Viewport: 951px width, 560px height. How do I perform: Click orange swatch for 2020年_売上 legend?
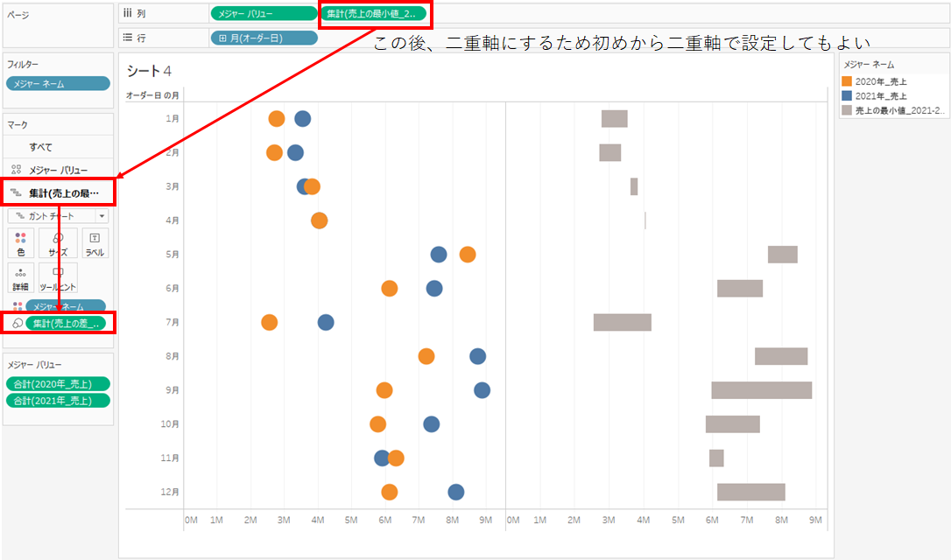(847, 81)
